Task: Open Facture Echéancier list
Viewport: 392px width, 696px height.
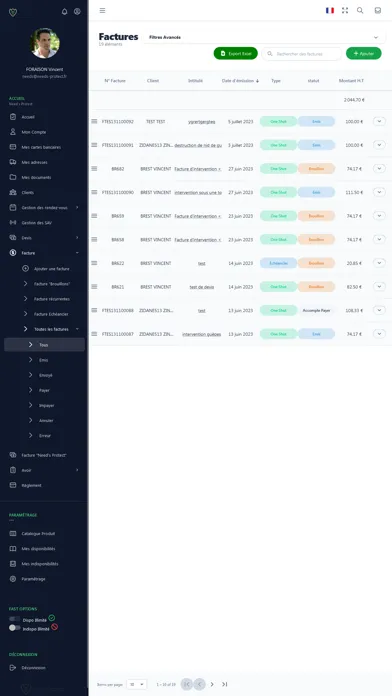Action: coord(44,314)
